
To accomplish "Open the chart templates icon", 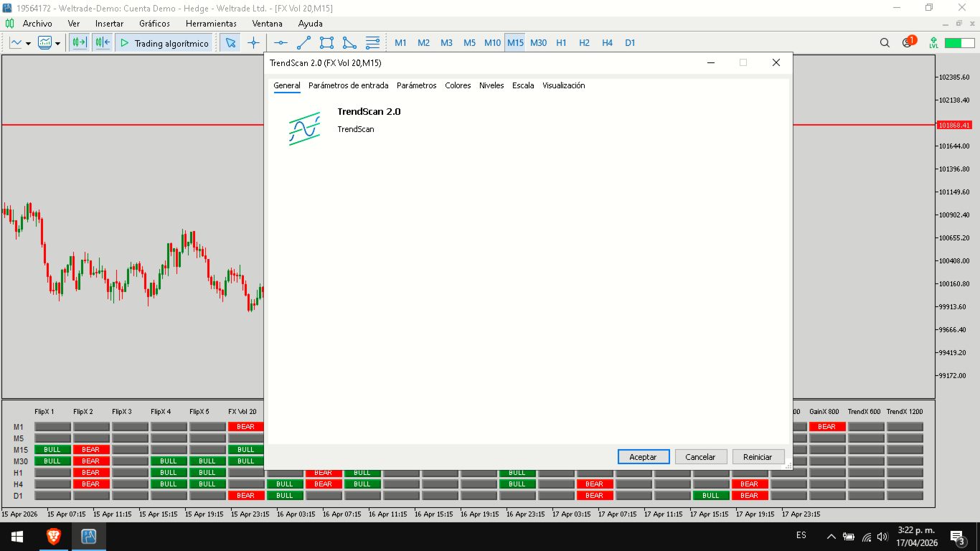I will click(x=45, y=43).
